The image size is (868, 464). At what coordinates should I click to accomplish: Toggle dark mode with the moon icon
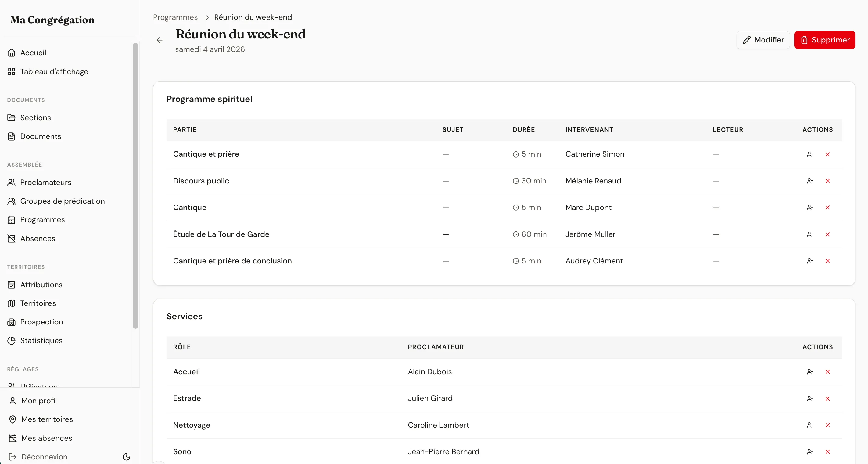pos(126,457)
